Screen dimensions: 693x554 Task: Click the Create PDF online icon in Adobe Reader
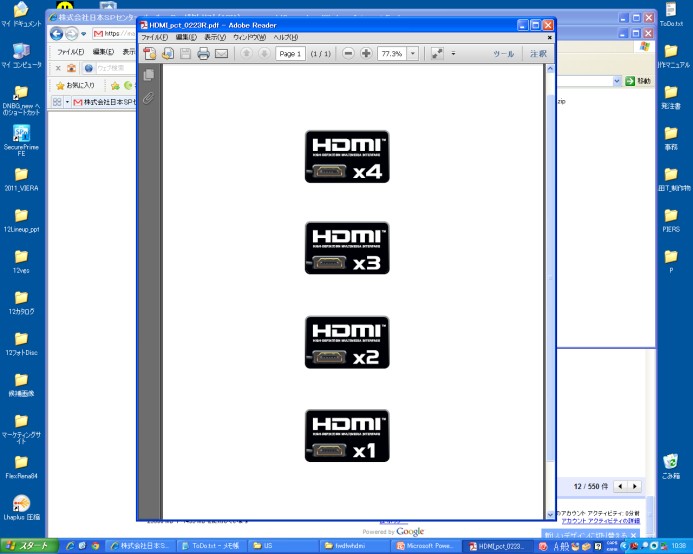pyautogui.click(x=150, y=53)
